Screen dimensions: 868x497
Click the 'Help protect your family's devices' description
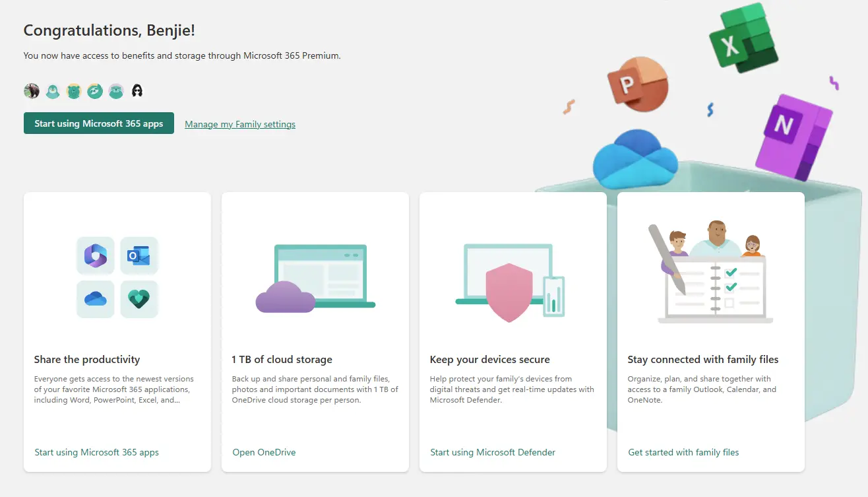512,389
